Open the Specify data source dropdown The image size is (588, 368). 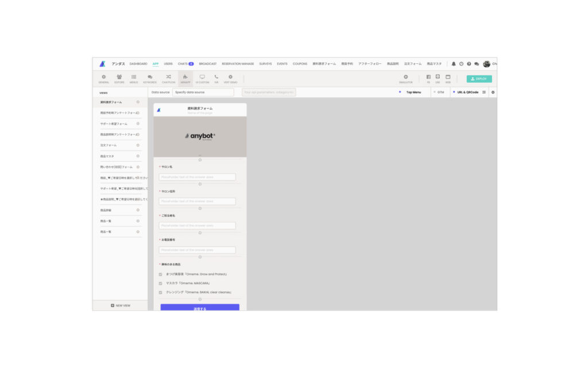[x=203, y=92]
